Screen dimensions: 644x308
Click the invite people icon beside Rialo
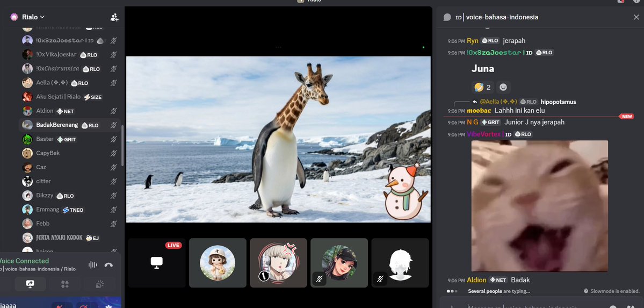click(114, 17)
